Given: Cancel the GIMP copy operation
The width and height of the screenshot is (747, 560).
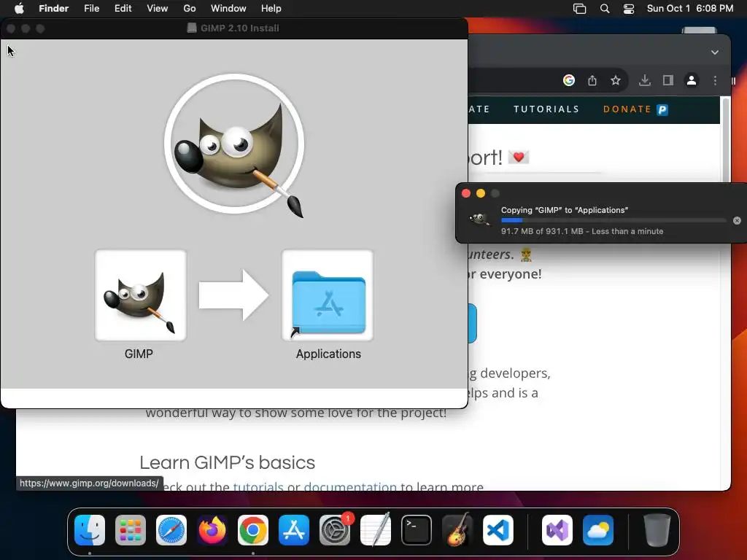Looking at the screenshot, I should click(737, 220).
